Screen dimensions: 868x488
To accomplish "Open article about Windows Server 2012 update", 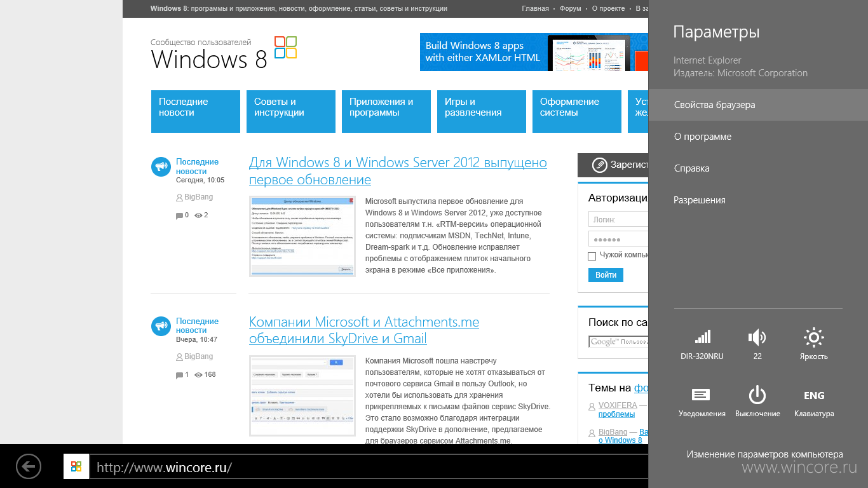I will pyautogui.click(x=398, y=171).
